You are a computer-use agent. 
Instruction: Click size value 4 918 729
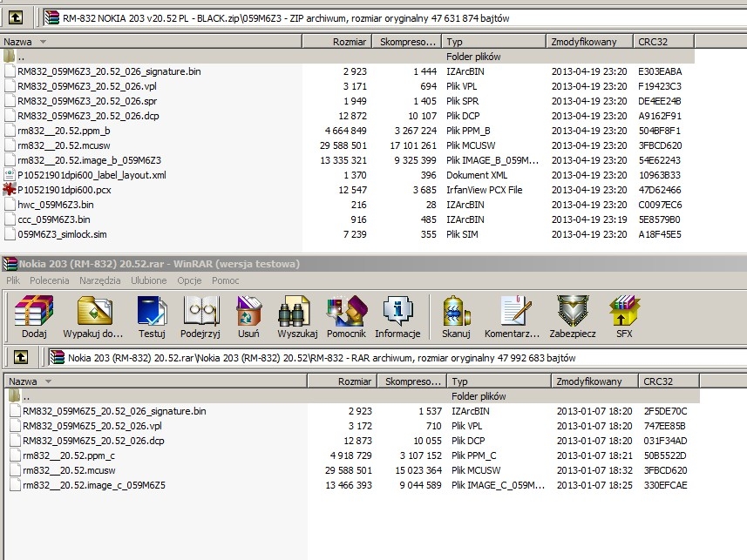(350, 455)
